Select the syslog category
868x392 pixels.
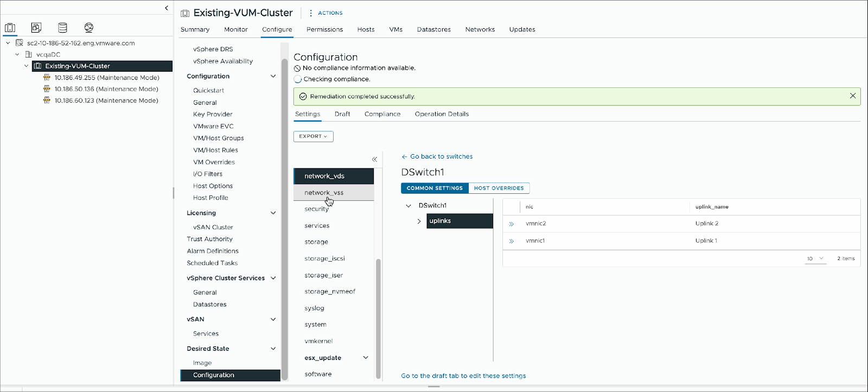(314, 308)
